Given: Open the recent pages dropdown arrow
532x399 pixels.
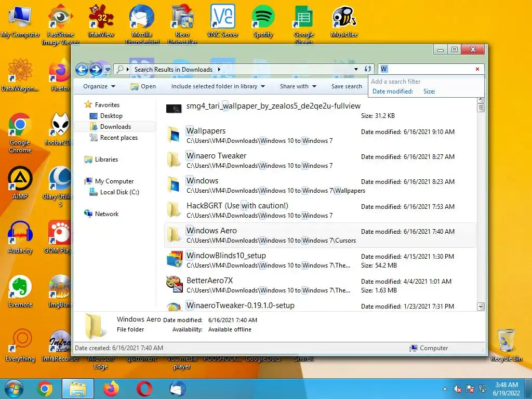Looking at the screenshot, I should (x=108, y=70).
